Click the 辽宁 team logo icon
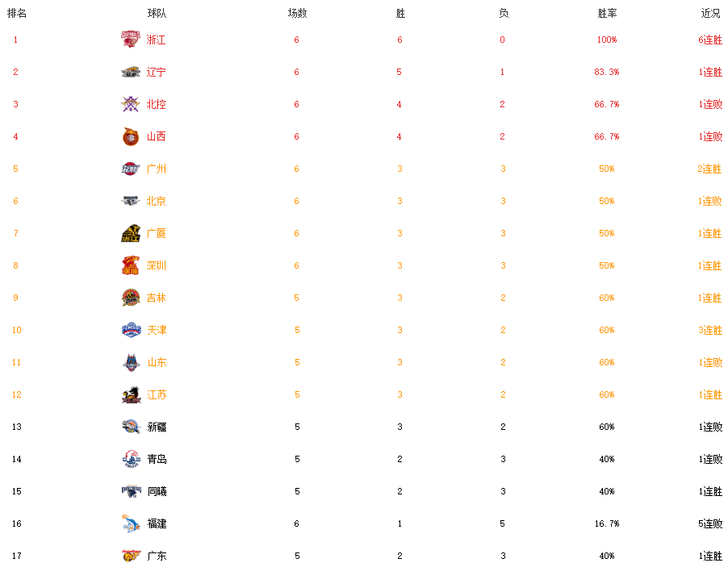 (x=131, y=72)
